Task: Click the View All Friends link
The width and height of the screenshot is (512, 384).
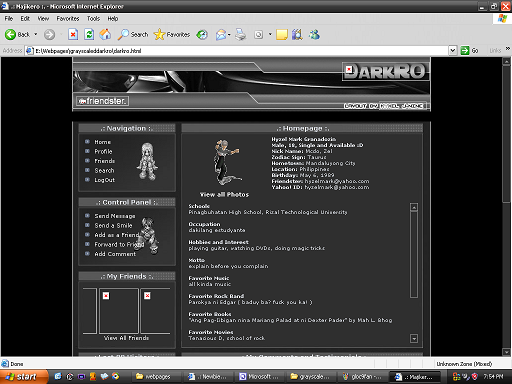Action: point(126,338)
